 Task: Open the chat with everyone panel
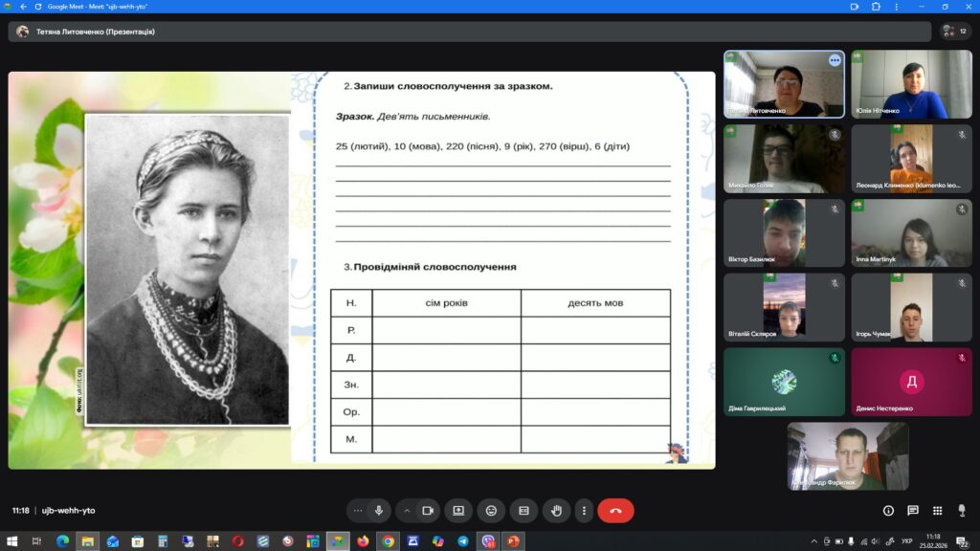pyautogui.click(x=913, y=511)
